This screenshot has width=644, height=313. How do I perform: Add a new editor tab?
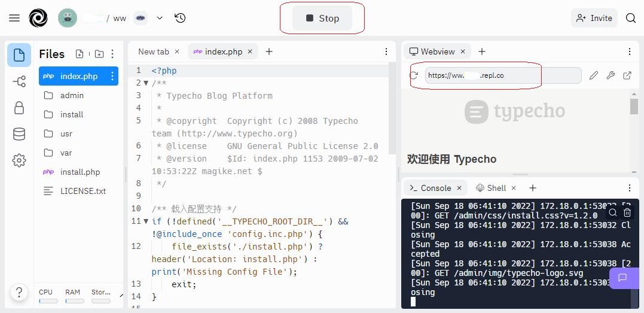pos(268,51)
